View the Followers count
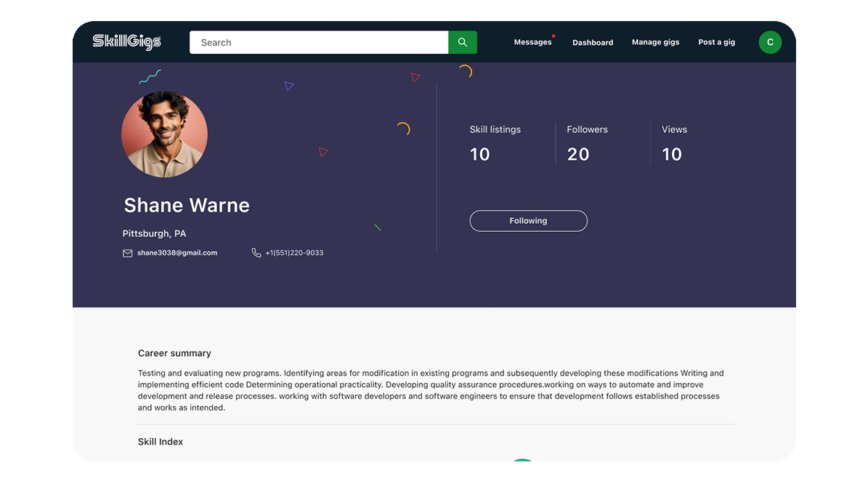This screenshot has width=868, height=481. (x=587, y=143)
